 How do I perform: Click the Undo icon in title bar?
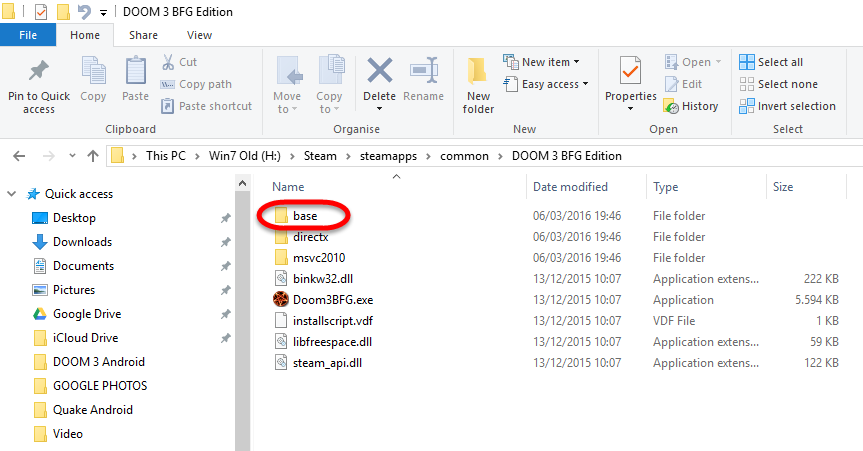point(84,12)
